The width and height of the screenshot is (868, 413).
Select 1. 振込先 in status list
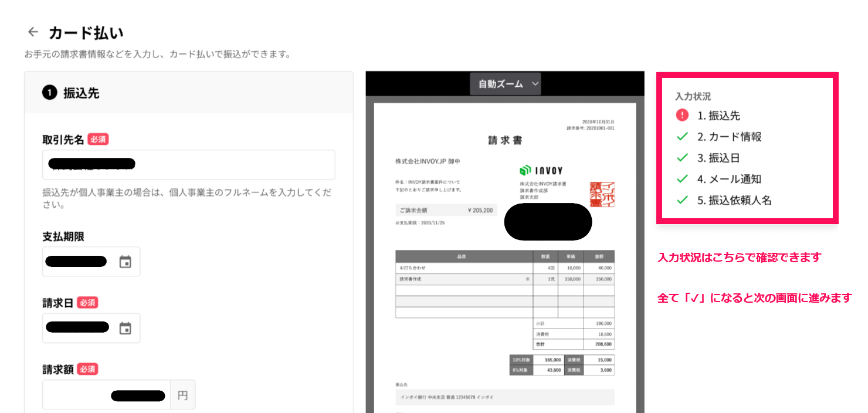pyautogui.click(x=718, y=116)
